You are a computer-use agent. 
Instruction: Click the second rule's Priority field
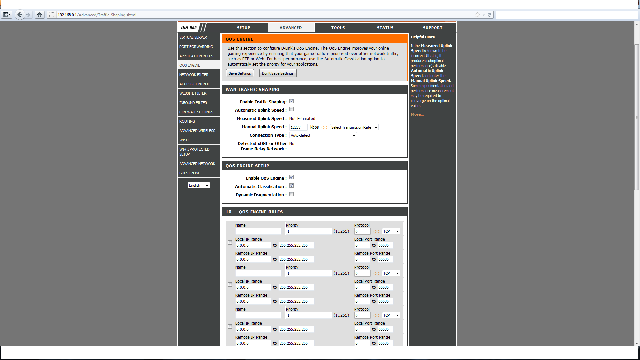(x=309, y=273)
